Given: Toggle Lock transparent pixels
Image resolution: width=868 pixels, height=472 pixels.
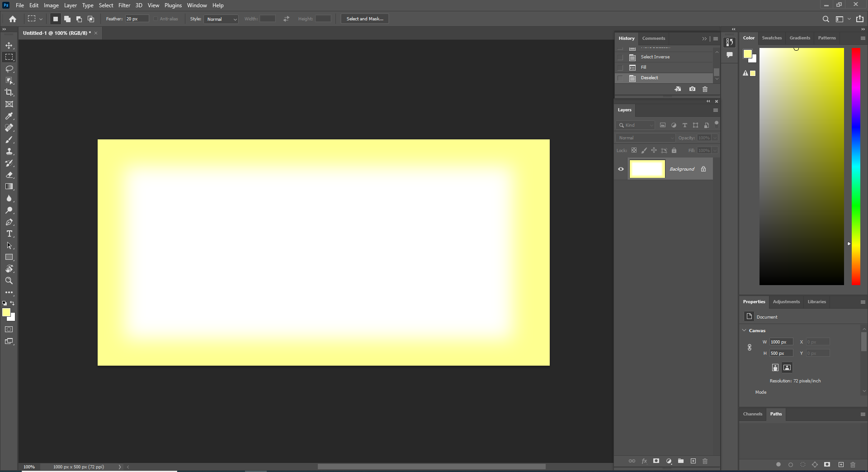Looking at the screenshot, I should [x=634, y=150].
